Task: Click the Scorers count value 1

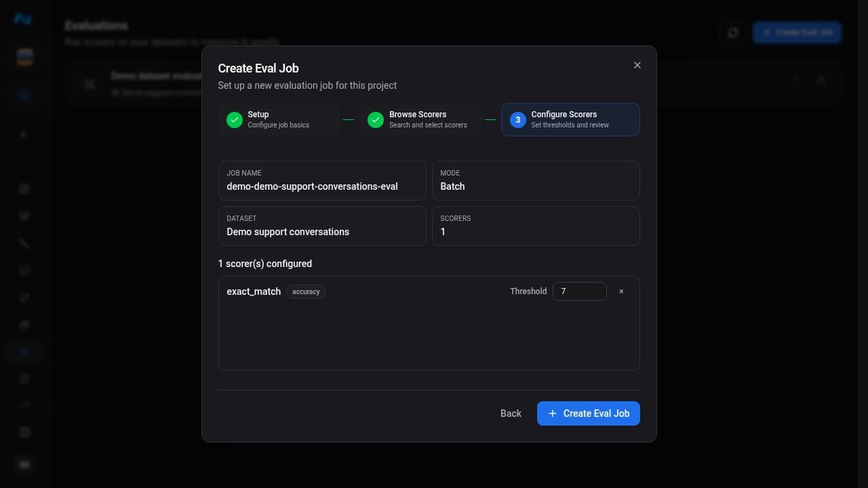Action: [x=443, y=232]
